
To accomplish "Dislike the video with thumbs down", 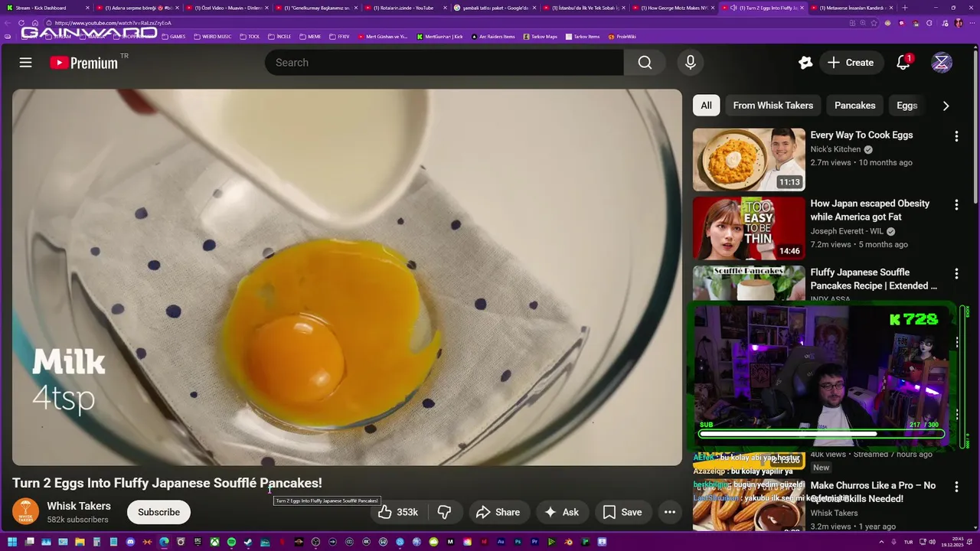I will click(x=443, y=512).
